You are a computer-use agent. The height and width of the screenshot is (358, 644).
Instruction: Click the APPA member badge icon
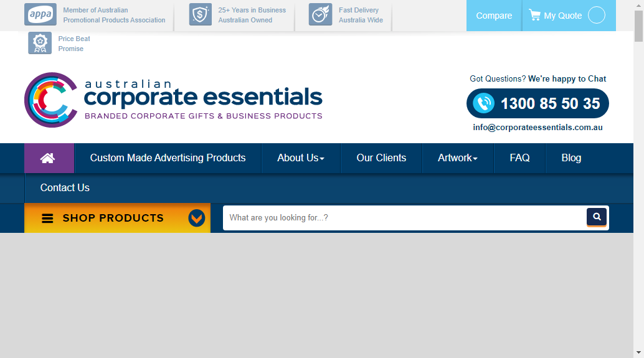point(40,15)
